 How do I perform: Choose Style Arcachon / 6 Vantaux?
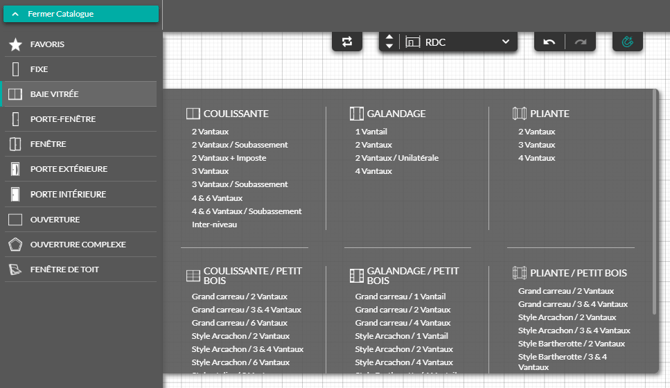(x=240, y=362)
